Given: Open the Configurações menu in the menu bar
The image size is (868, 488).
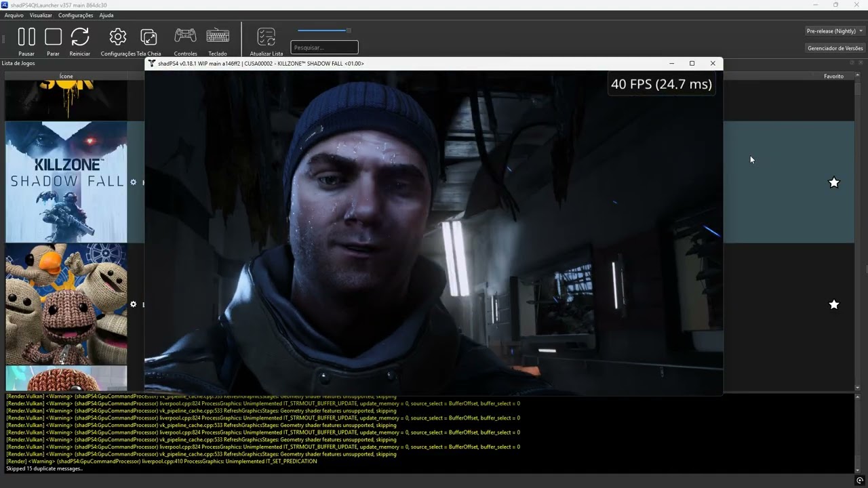Looking at the screenshot, I should click(76, 15).
